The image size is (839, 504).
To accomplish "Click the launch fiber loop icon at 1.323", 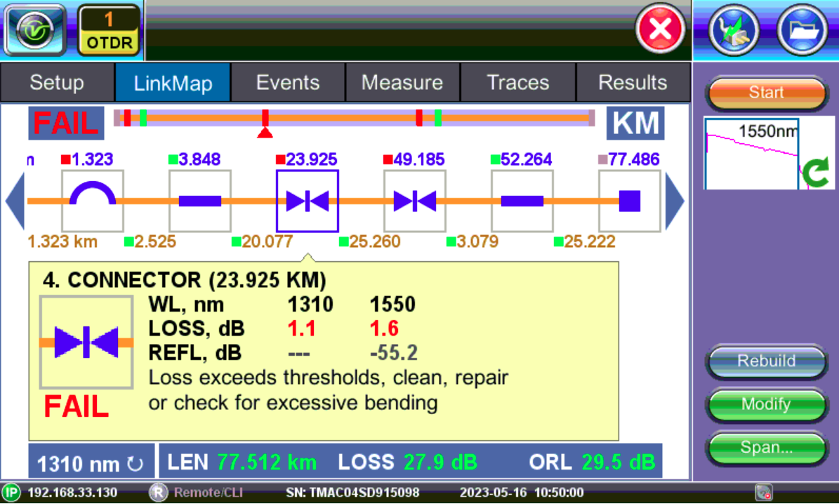I will (x=92, y=200).
